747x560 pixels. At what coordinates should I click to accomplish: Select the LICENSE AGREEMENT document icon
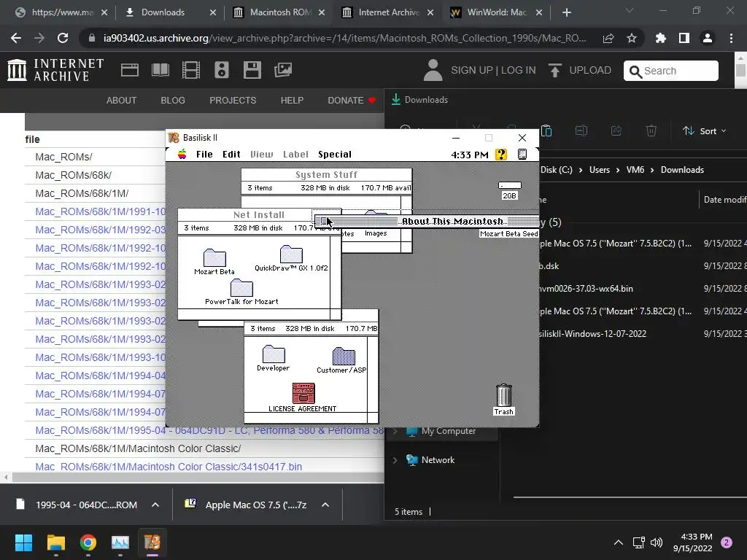click(303, 393)
